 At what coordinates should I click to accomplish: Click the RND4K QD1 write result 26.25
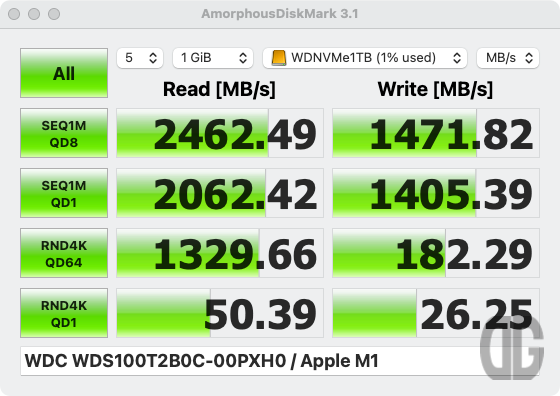tap(436, 313)
